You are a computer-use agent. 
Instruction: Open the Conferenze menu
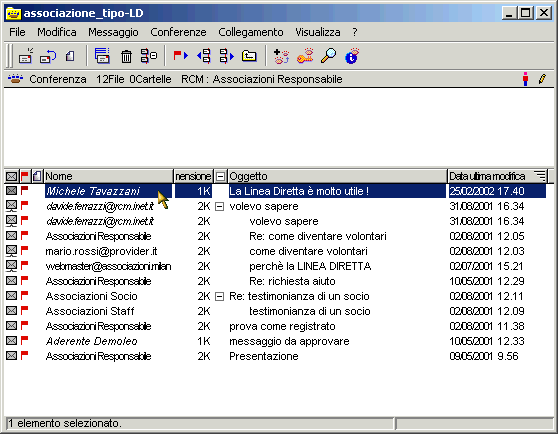(178, 32)
